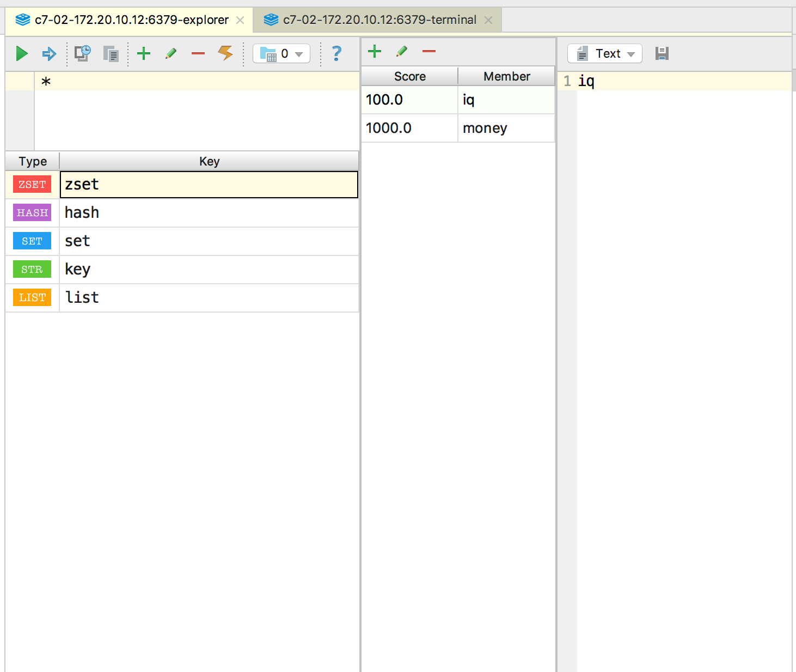Select the money member cell
The width and height of the screenshot is (796, 672).
point(506,128)
